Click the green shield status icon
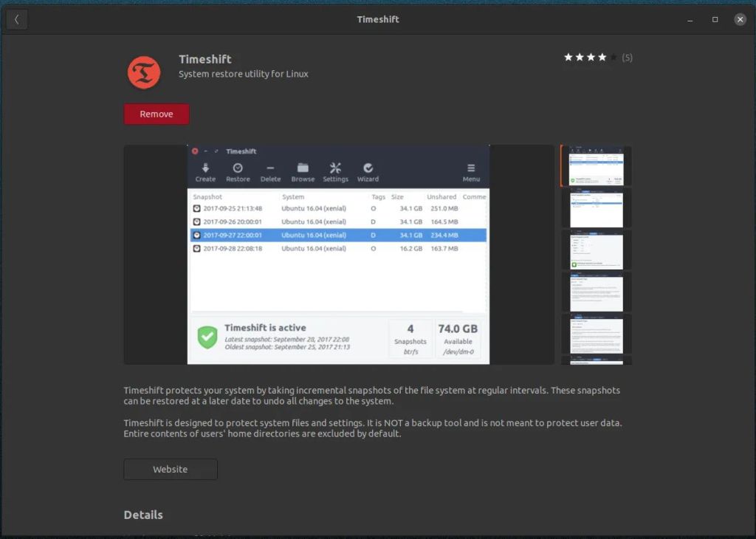This screenshot has height=539, width=756. click(207, 337)
